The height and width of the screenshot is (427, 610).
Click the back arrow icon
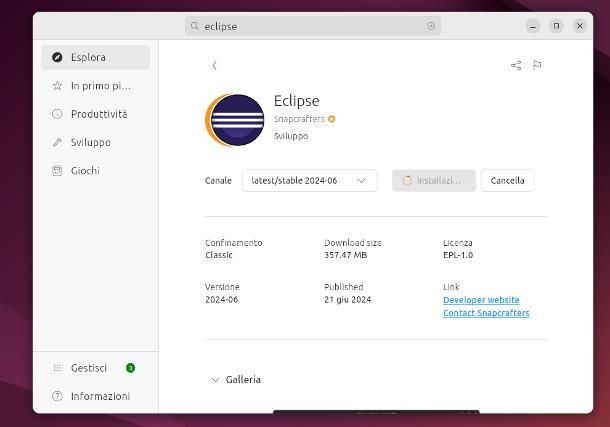point(214,65)
